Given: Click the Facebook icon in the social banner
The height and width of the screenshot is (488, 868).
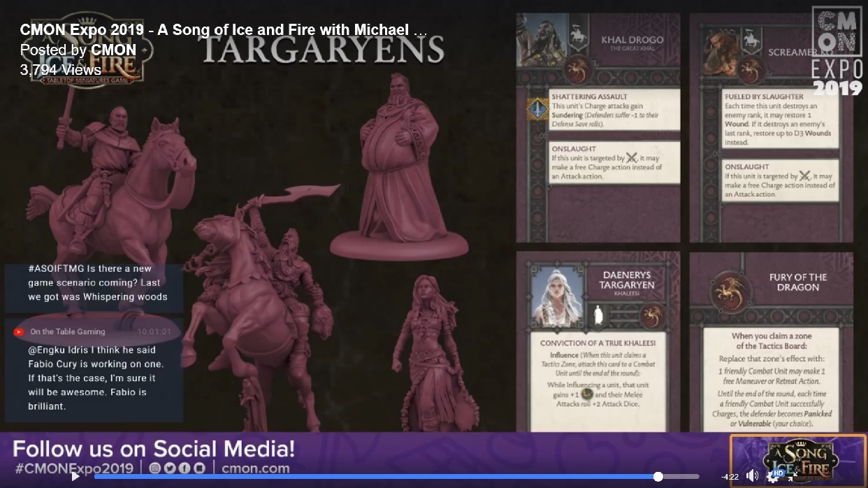Looking at the screenshot, I should point(184,468).
